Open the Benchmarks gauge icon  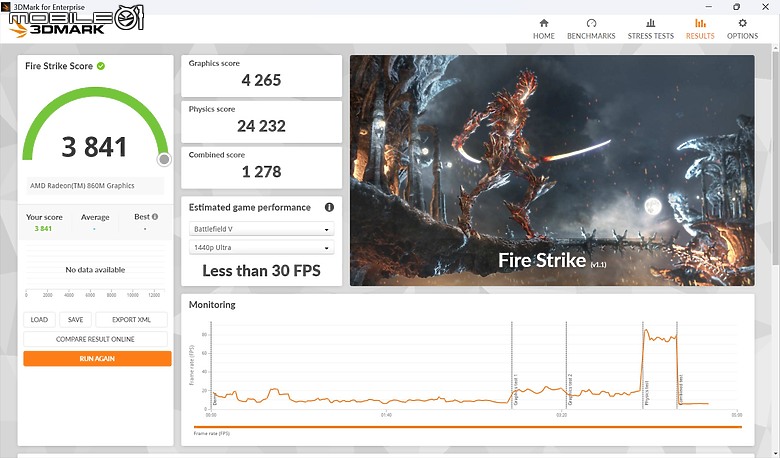(591, 23)
